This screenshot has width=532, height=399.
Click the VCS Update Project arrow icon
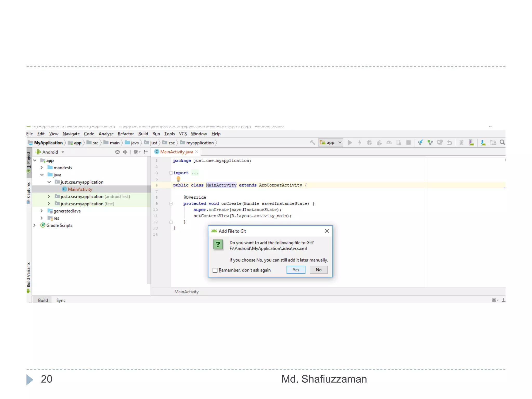[420, 142]
